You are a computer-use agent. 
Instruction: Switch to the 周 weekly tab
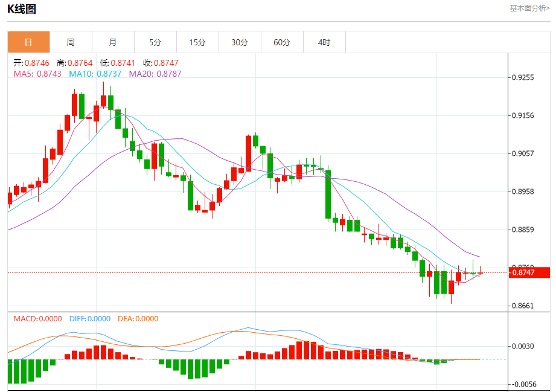tap(71, 42)
